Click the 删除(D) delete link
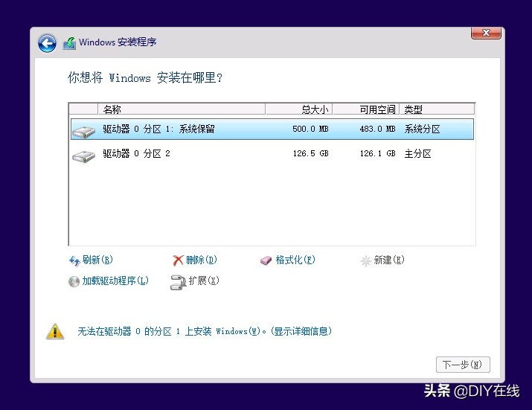 point(202,260)
